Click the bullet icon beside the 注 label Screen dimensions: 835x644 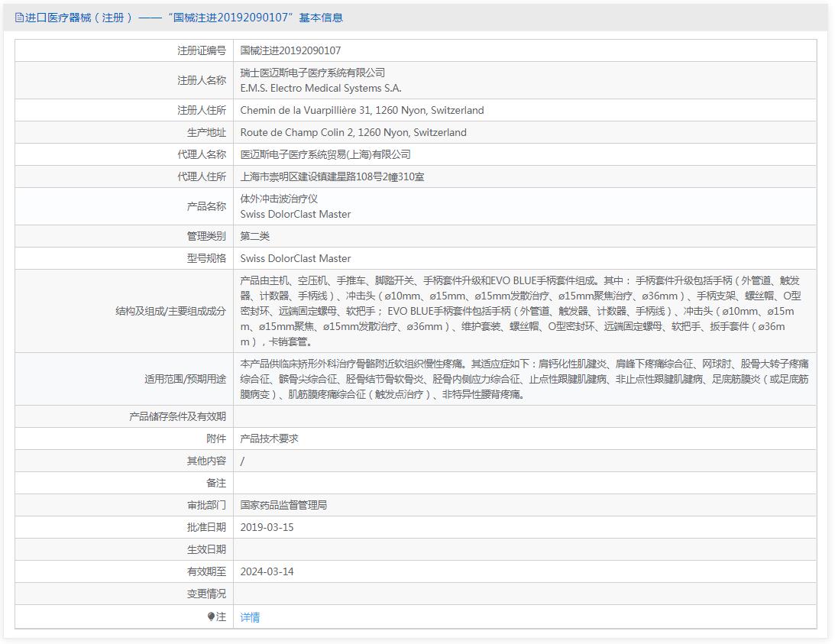click(x=211, y=616)
